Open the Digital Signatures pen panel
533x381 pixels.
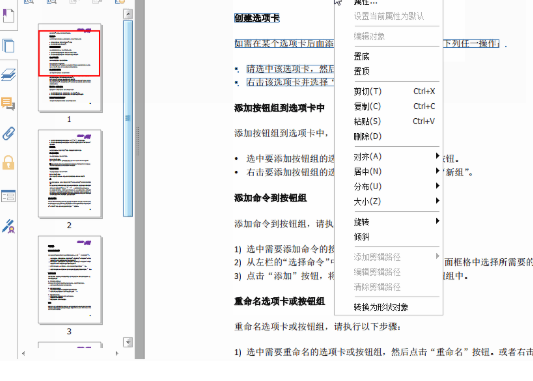[x=8, y=226]
